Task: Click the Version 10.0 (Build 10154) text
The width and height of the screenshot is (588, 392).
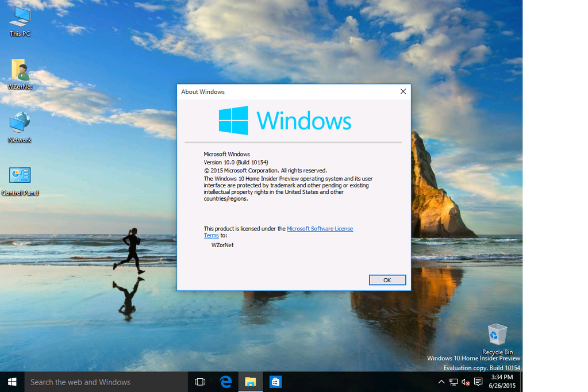Action: pyautogui.click(x=236, y=163)
